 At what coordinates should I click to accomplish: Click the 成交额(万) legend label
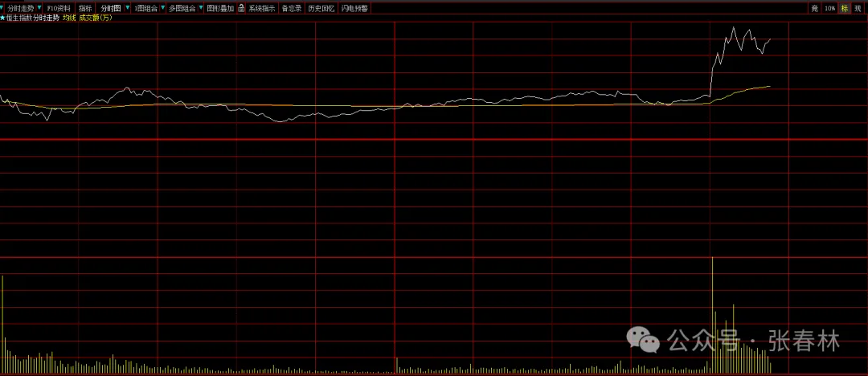click(95, 18)
